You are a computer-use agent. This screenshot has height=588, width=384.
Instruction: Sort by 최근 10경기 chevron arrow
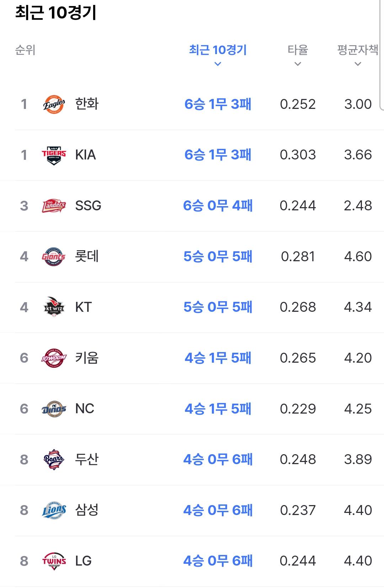click(218, 64)
